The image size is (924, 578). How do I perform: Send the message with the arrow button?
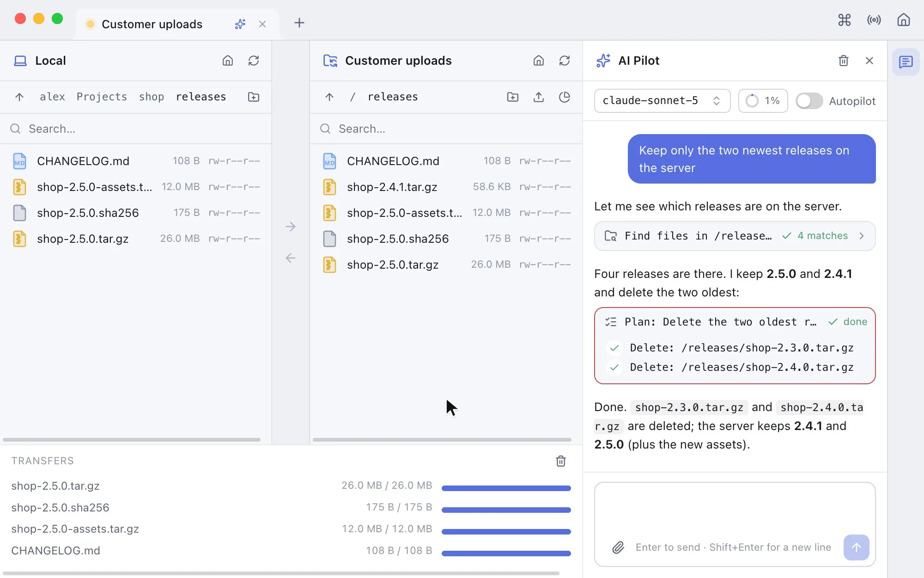[x=856, y=547]
